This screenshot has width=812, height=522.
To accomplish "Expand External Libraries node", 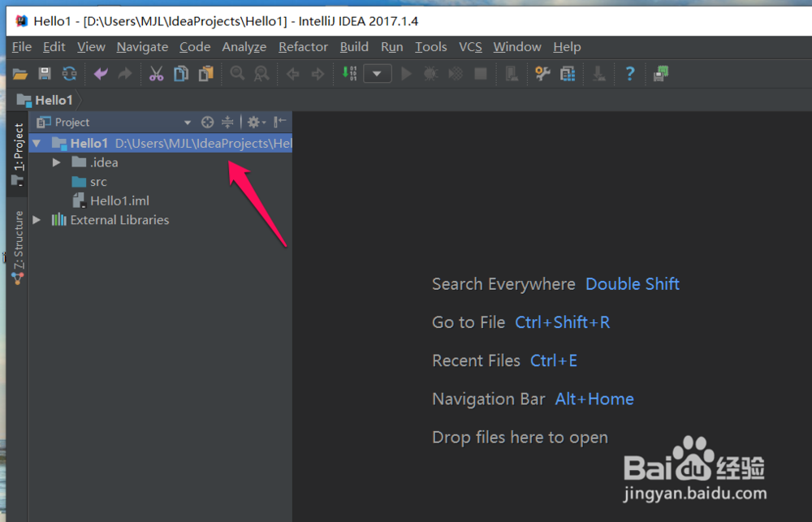I will click(x=37, y=220).
